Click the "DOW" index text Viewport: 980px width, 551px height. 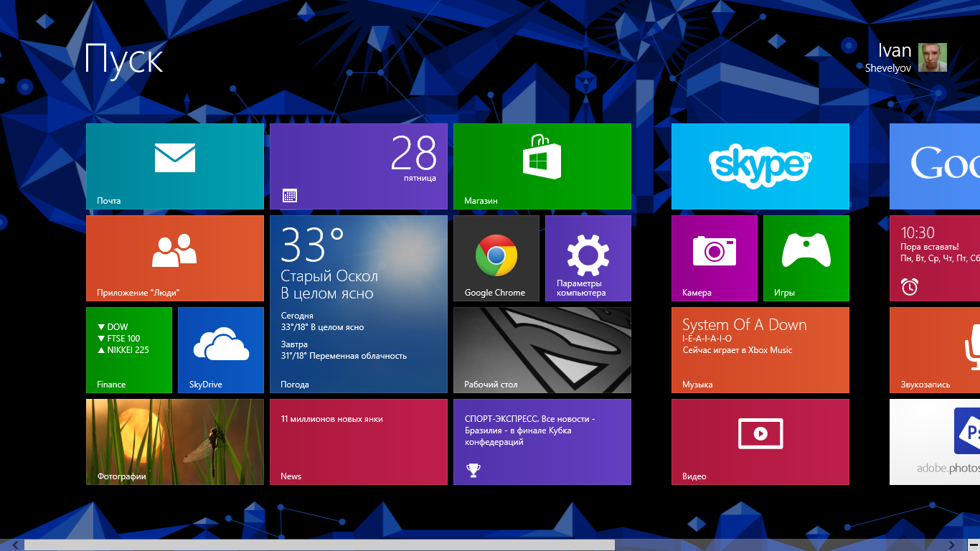(x=118, y=327)
